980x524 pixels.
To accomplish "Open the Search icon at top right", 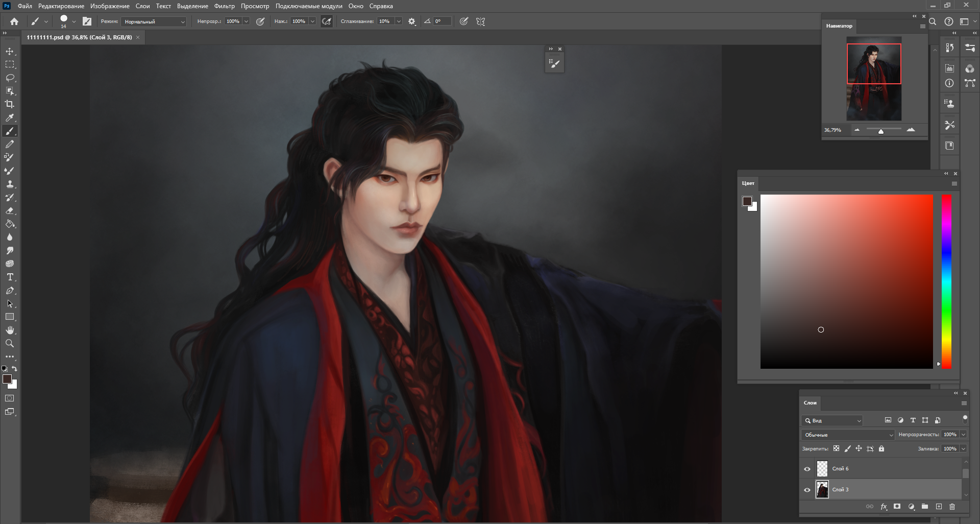I will coord(933,21).
